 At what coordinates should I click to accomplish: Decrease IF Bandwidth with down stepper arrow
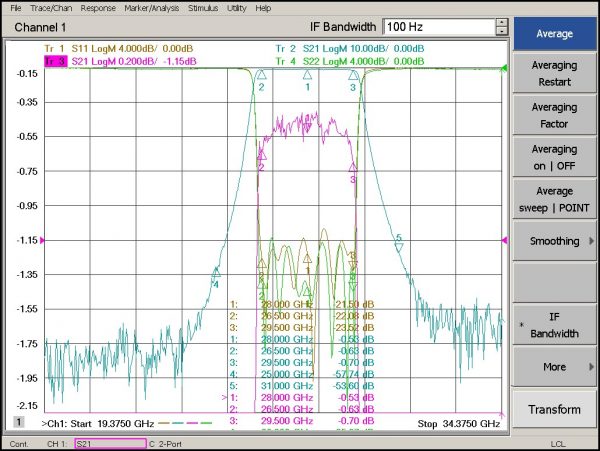502,31
